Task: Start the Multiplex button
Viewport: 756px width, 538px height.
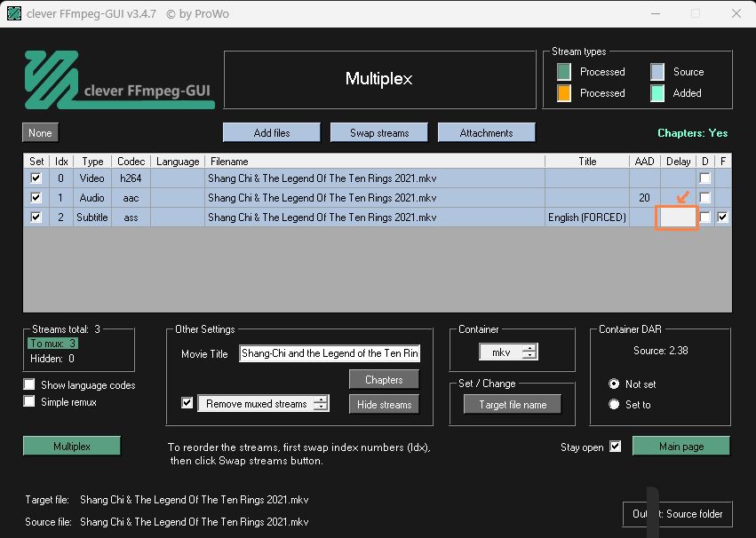Action: pos(72,446)
